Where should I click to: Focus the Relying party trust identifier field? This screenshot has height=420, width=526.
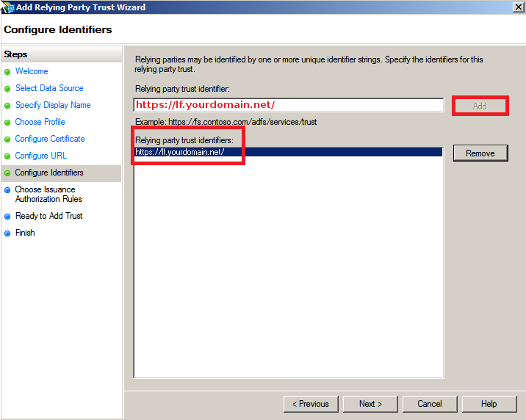[x=289, y=105]
